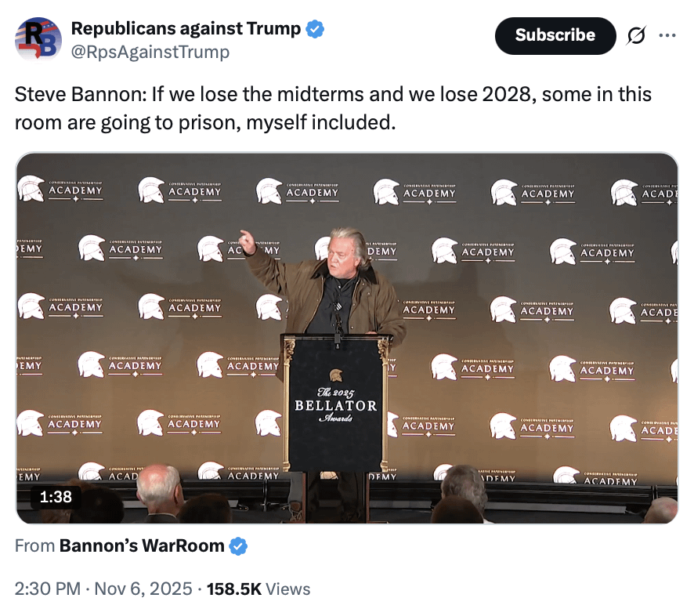
Task: Click the 1:38 video duration badge
Action: (55, 497)
